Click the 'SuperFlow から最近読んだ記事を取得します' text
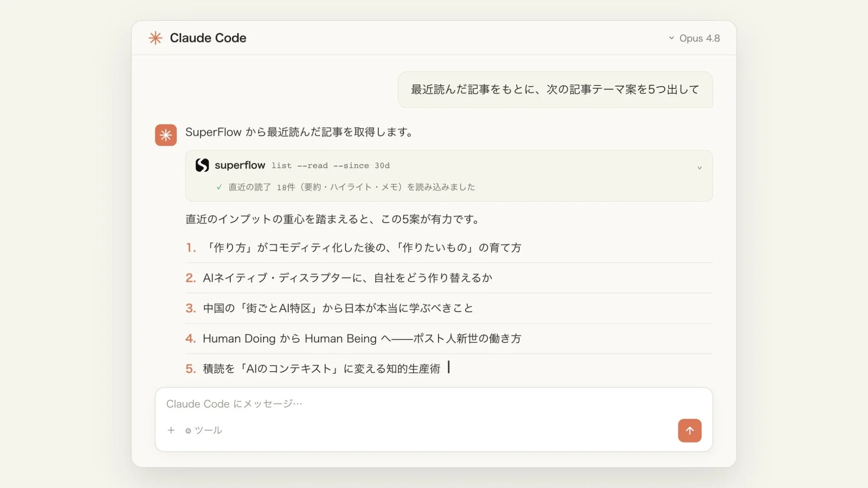This screenshot has width=868, height=488. click(x=299, y=132)
